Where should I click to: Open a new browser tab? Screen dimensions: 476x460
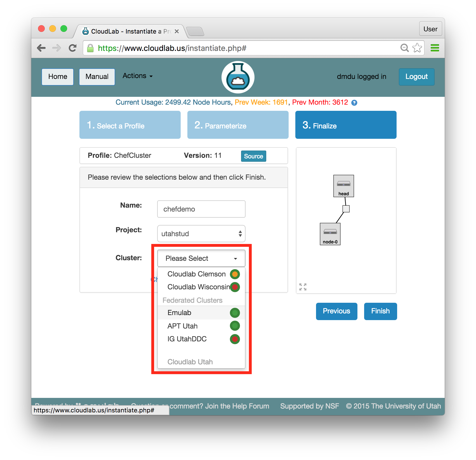point(195,31)
